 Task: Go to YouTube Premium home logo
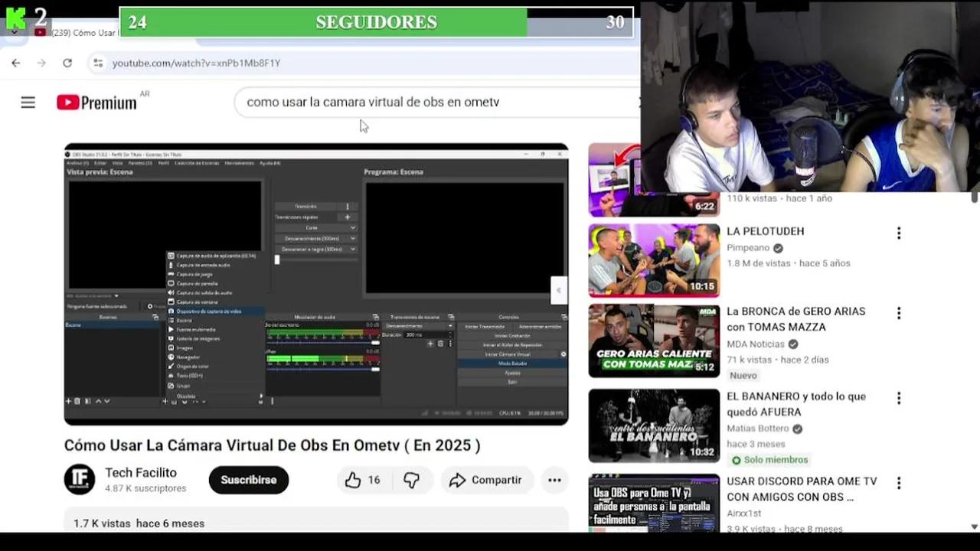point(96,102)
